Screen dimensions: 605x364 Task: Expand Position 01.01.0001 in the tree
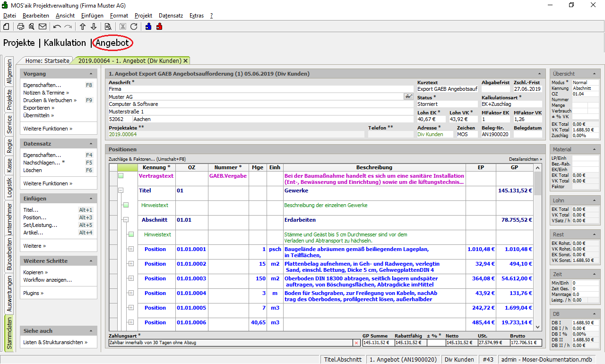pyautogui.click(x=131, y=249)
